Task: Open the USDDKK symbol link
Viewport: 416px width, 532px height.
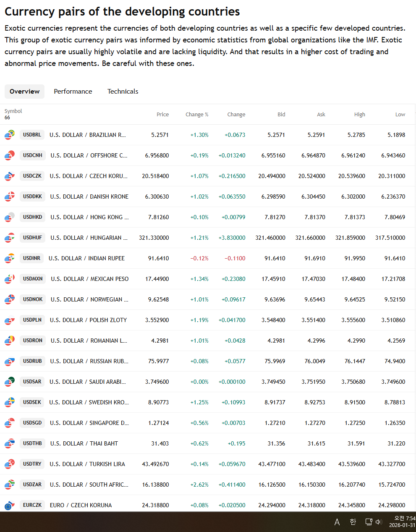Action: click(33, 197)
